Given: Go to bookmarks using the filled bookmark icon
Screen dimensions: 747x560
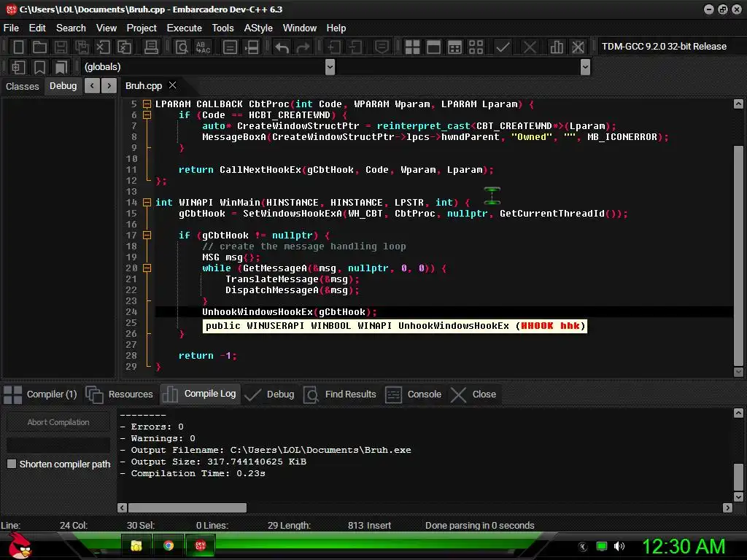Looking at the screenshot, I should coord(61,67).
